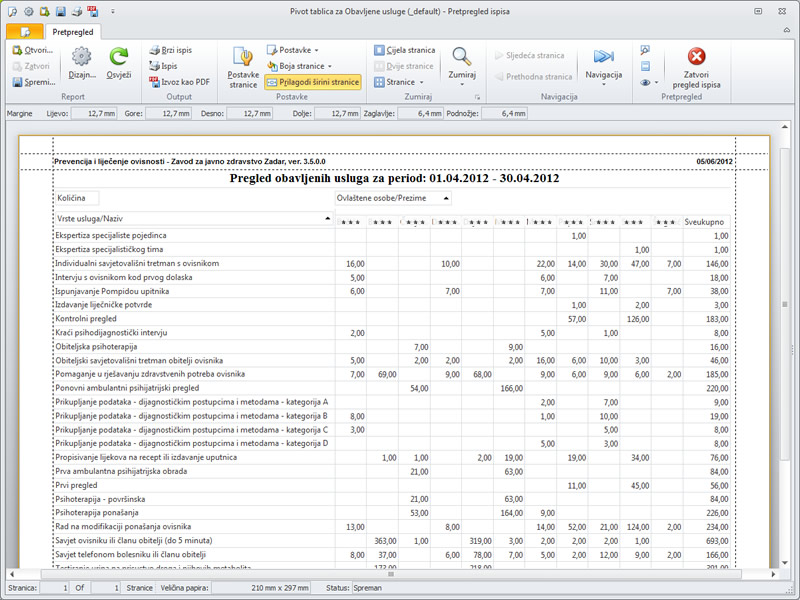800x600 pixels.
Task: Select Cijela stranica zoom view
Action: 405,50
